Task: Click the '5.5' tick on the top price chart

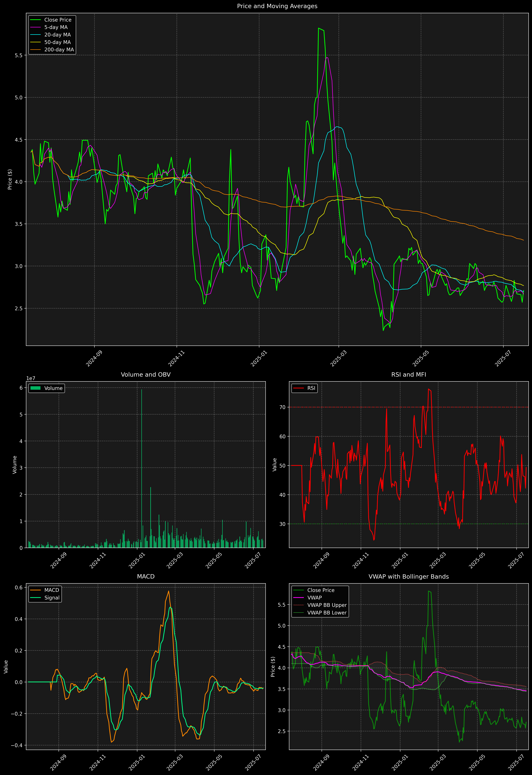Action: click(x=19, y=55)
